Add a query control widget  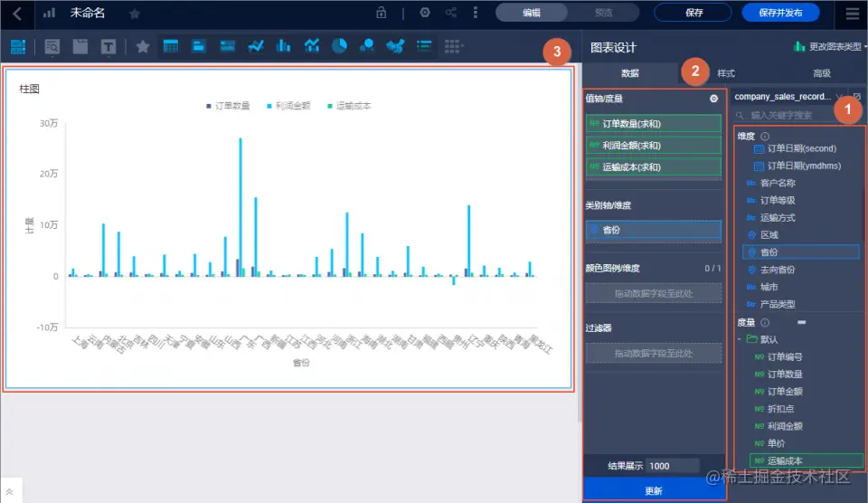(52, 47)
